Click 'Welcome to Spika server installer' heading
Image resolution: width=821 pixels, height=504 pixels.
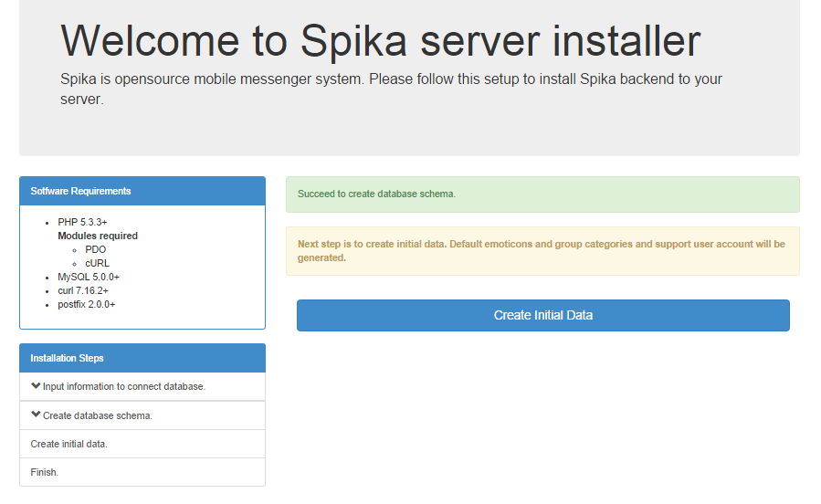380,41
